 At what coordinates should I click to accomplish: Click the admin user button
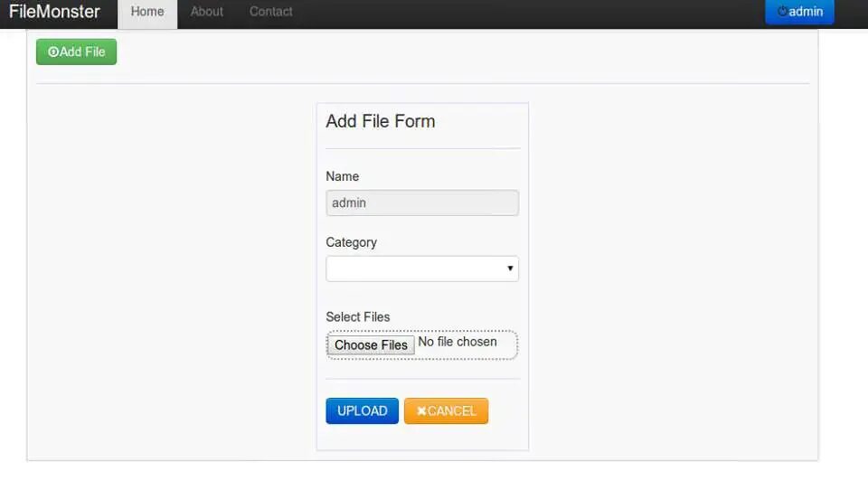click(x=799, y=12)
